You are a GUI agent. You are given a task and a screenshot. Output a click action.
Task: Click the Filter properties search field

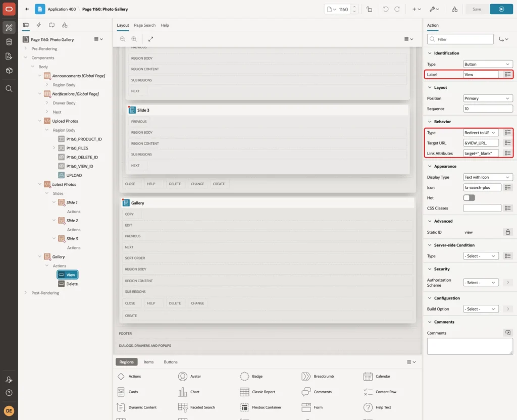point(460,39)
